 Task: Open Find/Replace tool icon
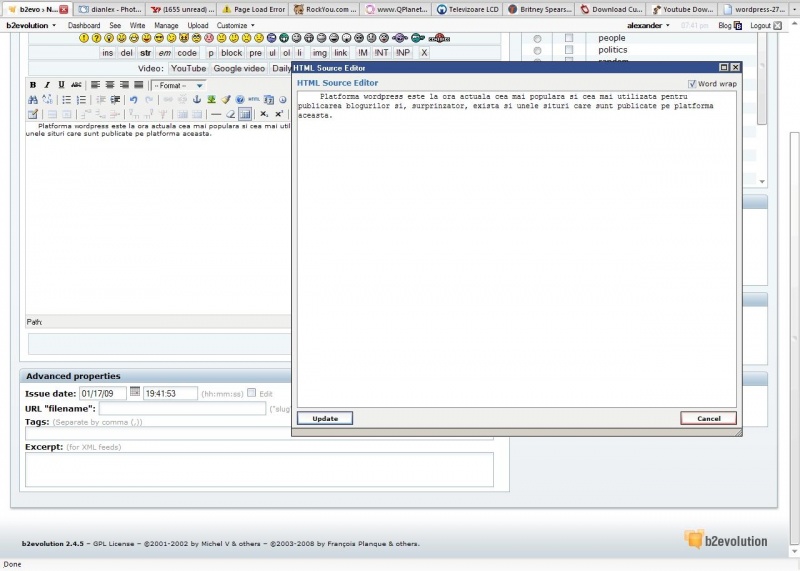click(47, 100)
